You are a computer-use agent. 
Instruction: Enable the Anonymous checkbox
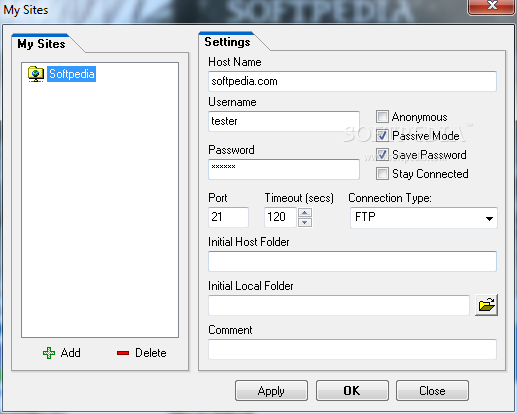[x=382, y=117]
